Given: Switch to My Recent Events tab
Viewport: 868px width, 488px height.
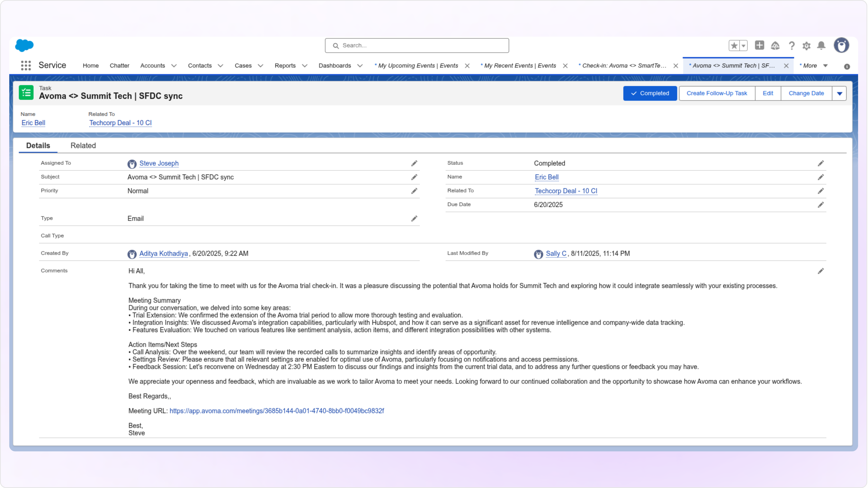Looking at the screenshot, I should [518, 66].
